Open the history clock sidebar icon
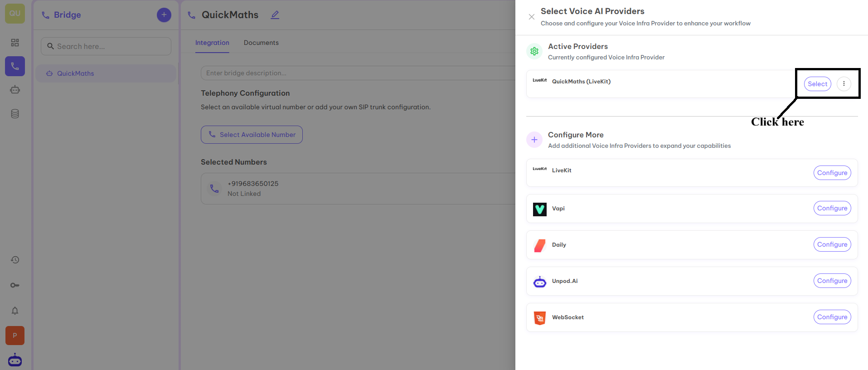The width and height of the screenshot is (868, 370). pos(15,260)
